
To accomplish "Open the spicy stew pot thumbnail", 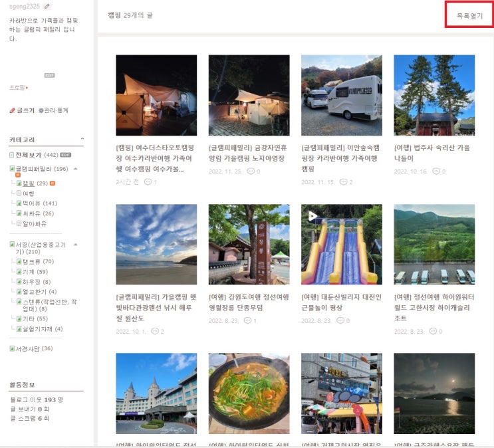I will (249, 393).
